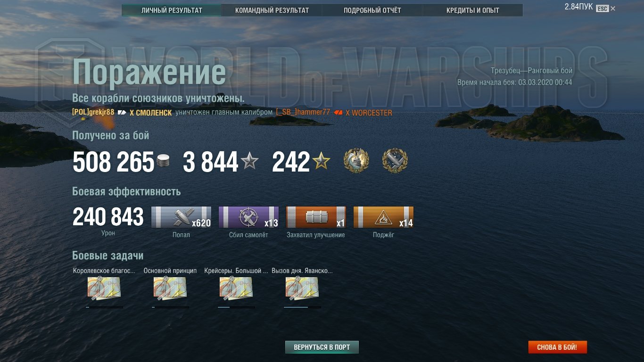Click player name [_SB_]hammer77
644x362 pixels.
coord(303,112)
